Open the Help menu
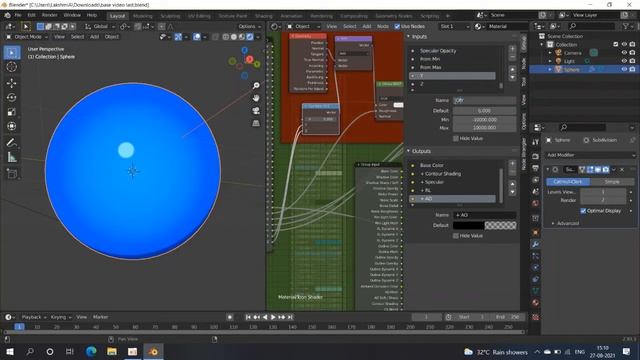 click(92, 15)
